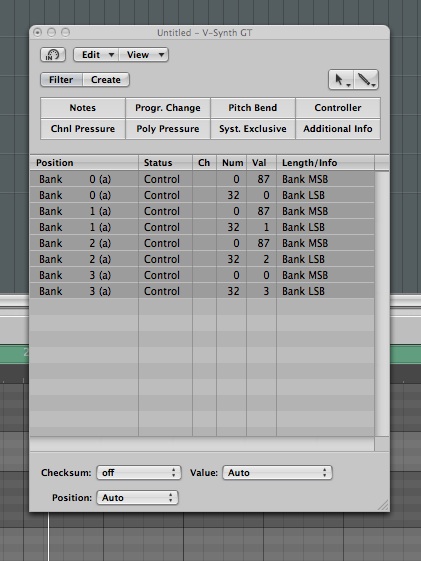Select the Bank 2 row with Bank MSB

[202, 243]
